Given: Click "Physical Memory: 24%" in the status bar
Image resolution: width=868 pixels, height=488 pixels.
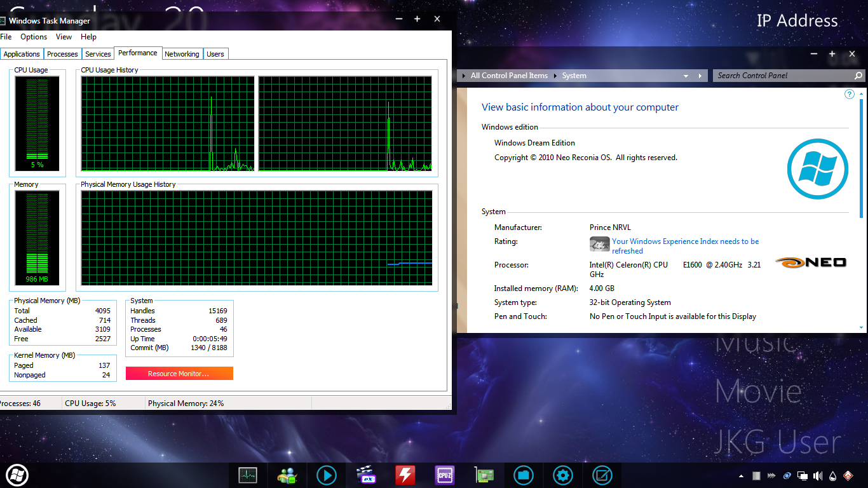Looking at the screenshot, I should click(x=186, y=403).
